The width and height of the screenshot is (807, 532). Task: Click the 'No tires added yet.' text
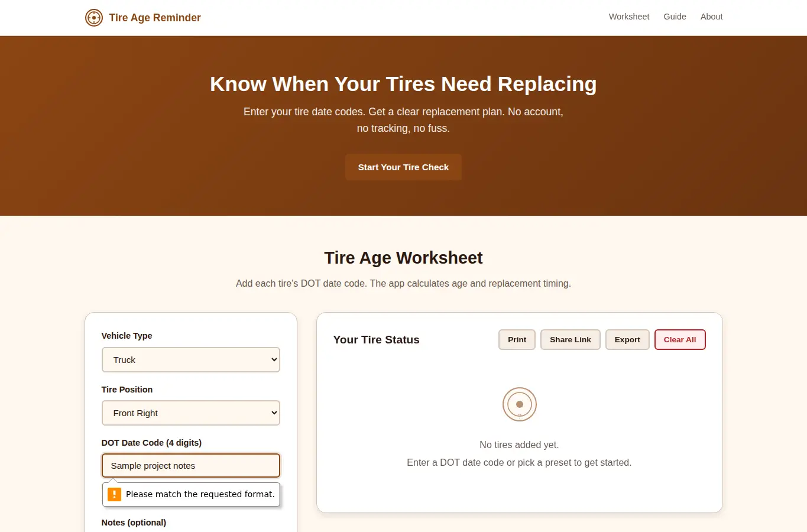click(519, 445)
